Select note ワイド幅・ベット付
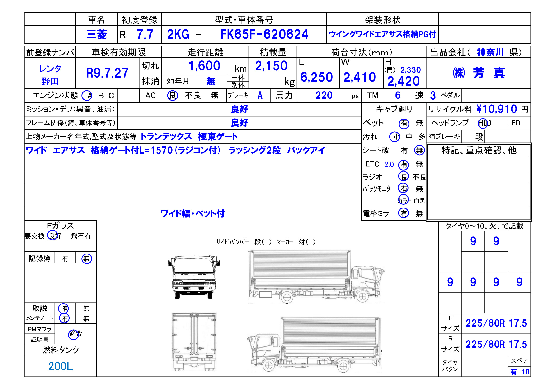 pyautogui.click(x=193, y=214)
